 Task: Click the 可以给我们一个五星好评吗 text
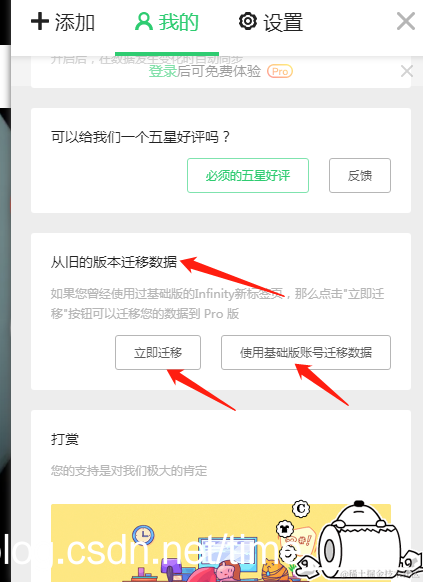pyautogui.click(x=140, y=137)
